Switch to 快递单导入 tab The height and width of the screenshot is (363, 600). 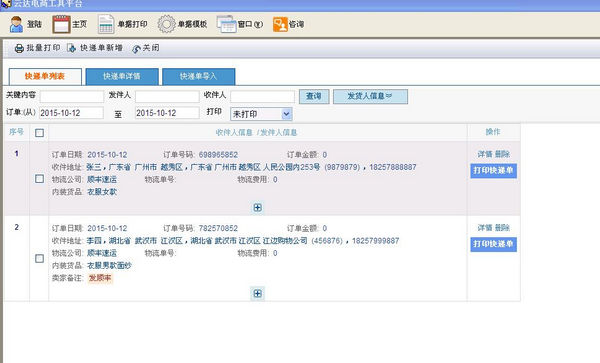tap(199, 77)
